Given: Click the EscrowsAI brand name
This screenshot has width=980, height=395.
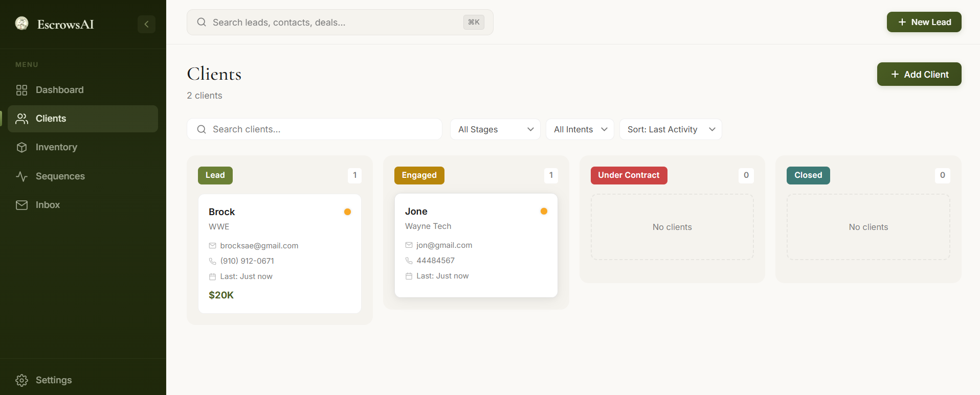Looking at the screenshot, I should [65, 24].
